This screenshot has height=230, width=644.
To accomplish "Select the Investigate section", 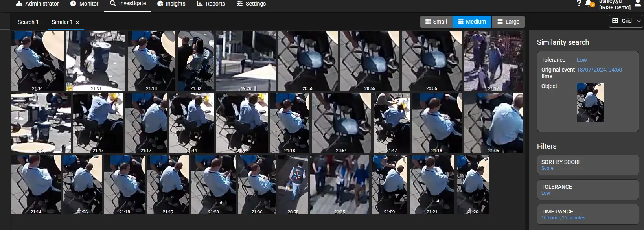I will pyautogui.click(x=128, y=4).
